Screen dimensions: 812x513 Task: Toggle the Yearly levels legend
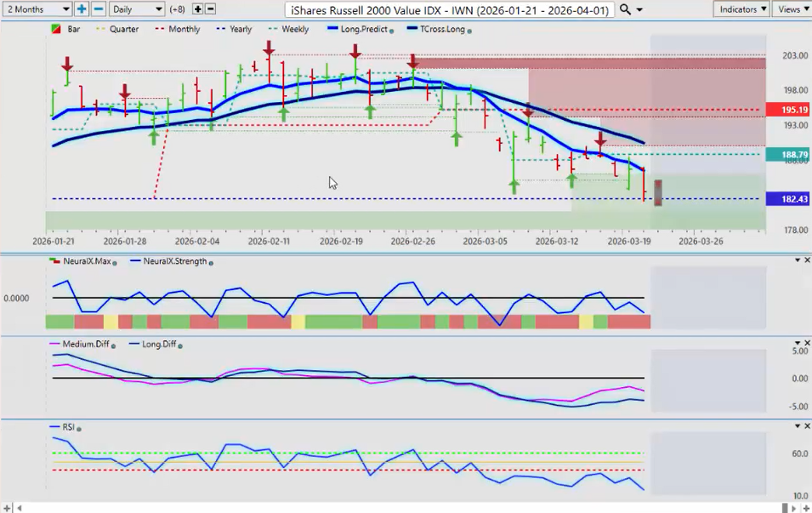click(234, 29)
